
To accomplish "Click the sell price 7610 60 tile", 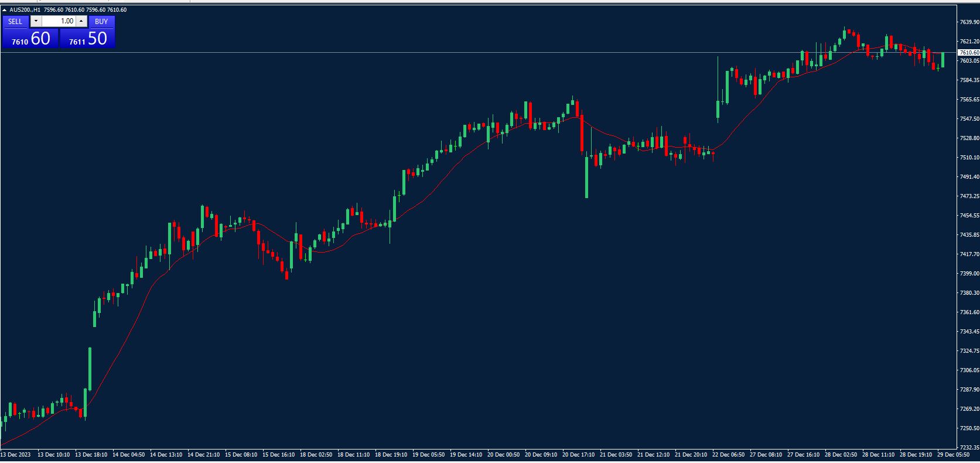I will pos(30,39).
